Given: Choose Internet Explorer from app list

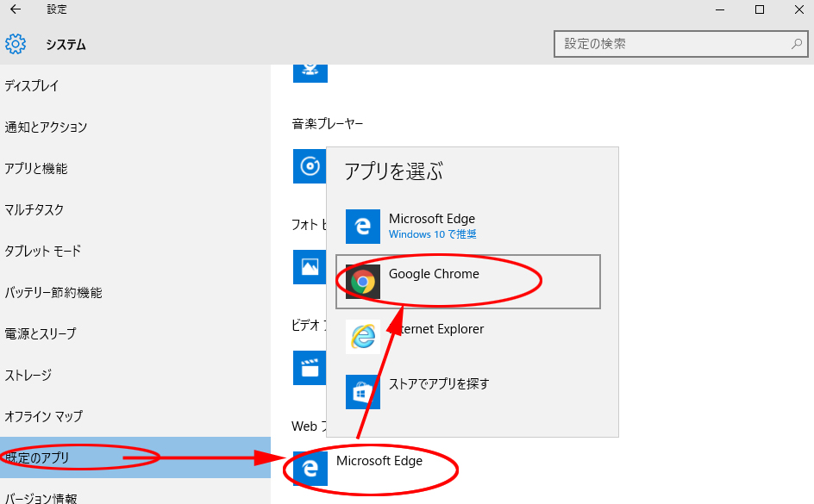Looking at the screenshot, I should point(468,337).
